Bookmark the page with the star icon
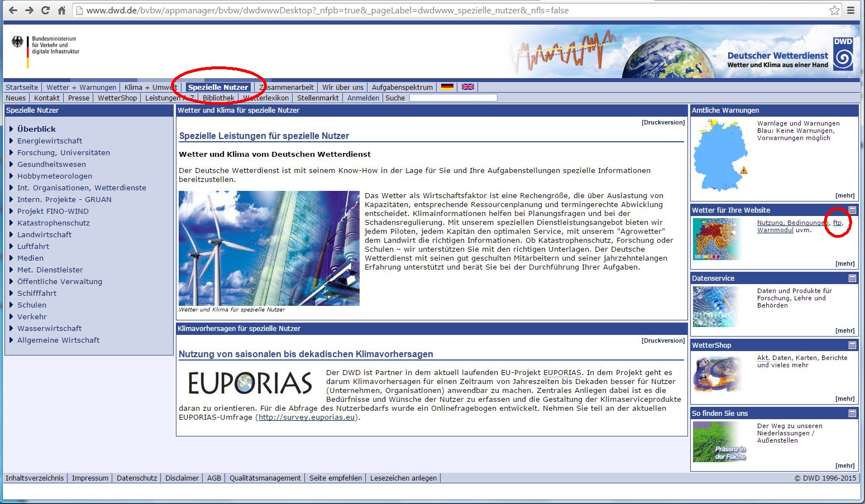865x504 pixels. pos(834,11)
